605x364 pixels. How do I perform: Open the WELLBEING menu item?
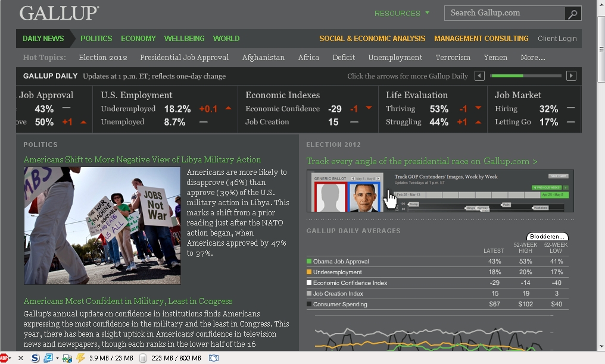pos(185,39)
